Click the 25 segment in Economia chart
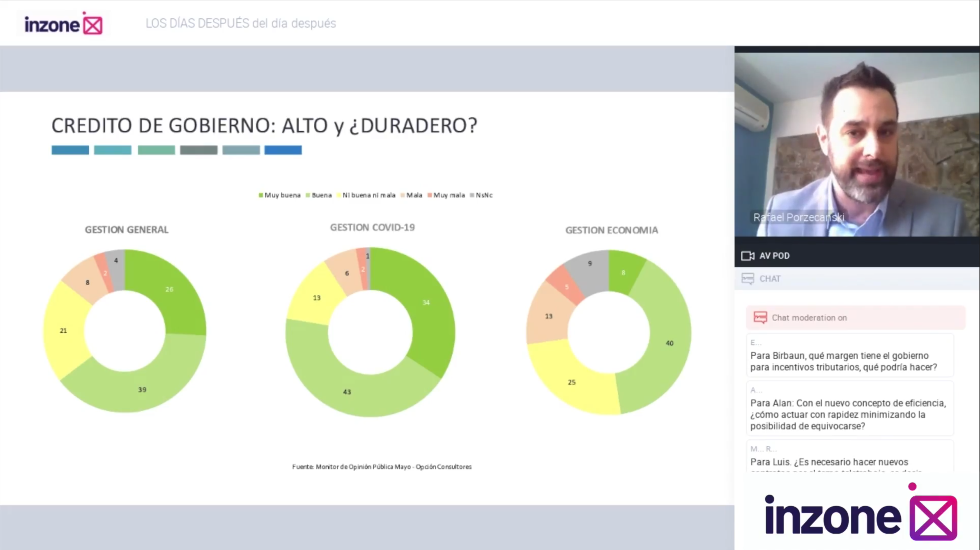The width and height of the screenshot is (980, 550). pyautogui.click(x=572, y=382)
